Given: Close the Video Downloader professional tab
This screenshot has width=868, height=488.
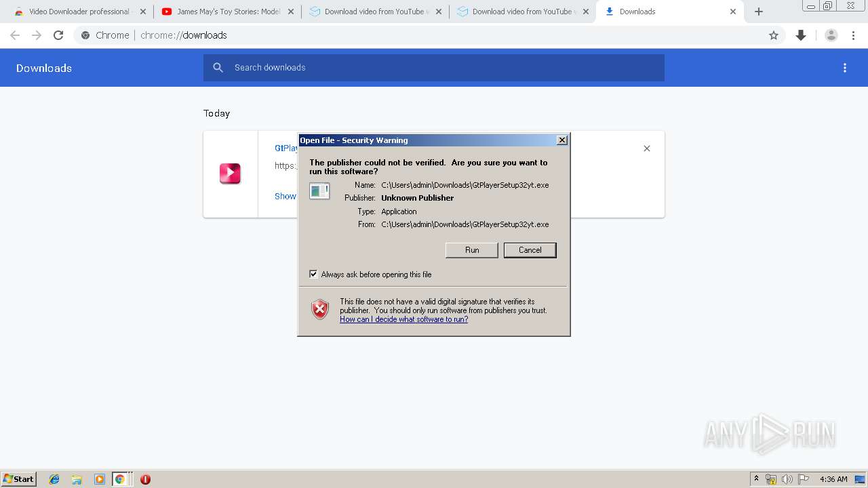Looking at the screenshot, I should click(142, 12).
